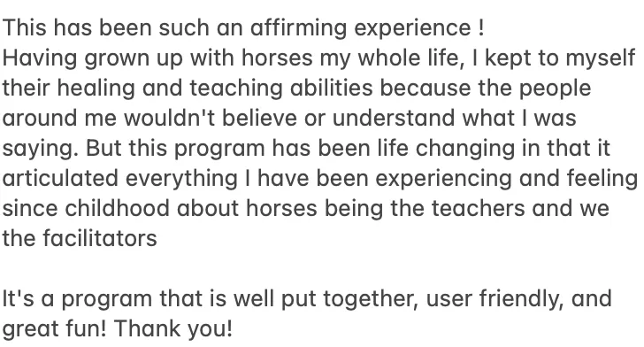Image resolution: width=644 pixels, height=347 pixels.
Task: Click the word "articulated"
Action: point(60,179)
